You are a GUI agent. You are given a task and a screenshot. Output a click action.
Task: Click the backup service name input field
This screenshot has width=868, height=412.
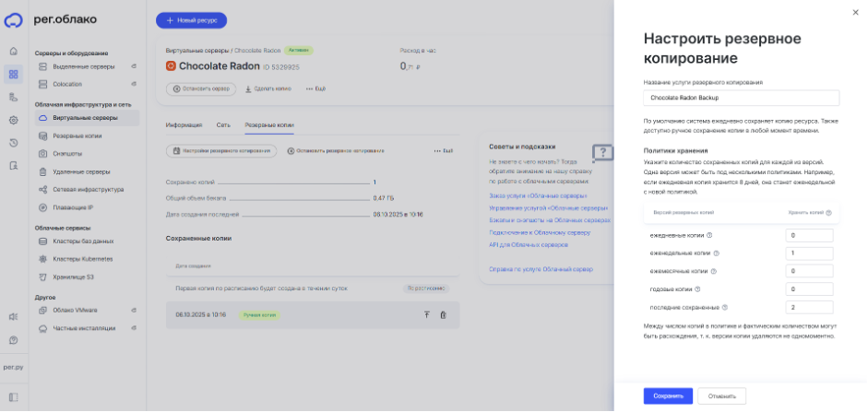(x=741, y=97)
